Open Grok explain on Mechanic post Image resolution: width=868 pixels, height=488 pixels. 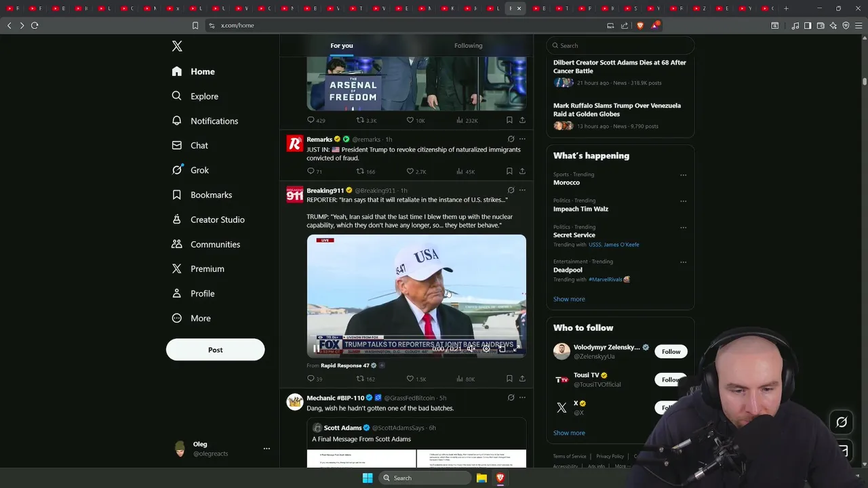click(x=511, y=398)
